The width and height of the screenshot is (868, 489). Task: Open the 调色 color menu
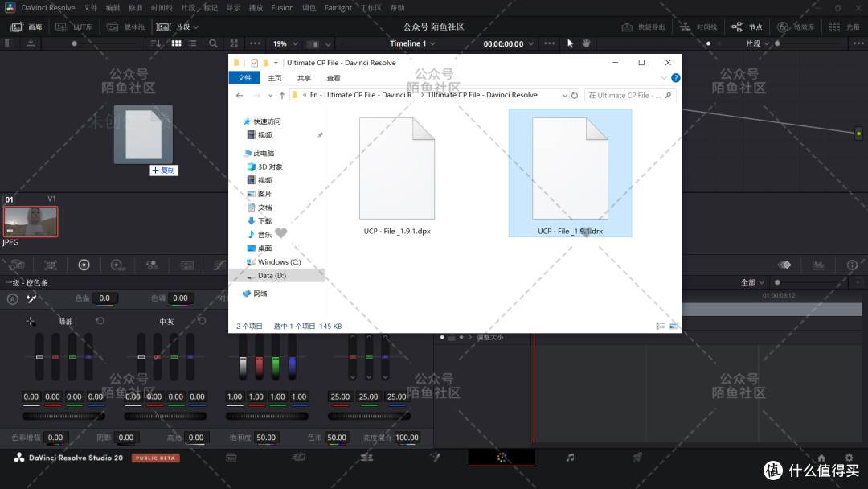point(309,8)
